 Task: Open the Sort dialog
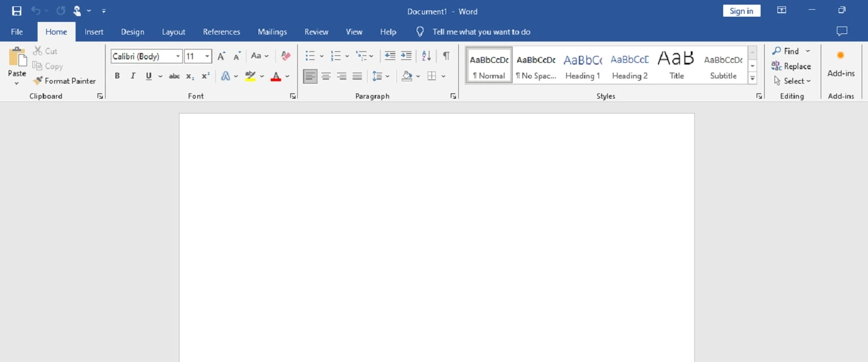click(426, 55)
